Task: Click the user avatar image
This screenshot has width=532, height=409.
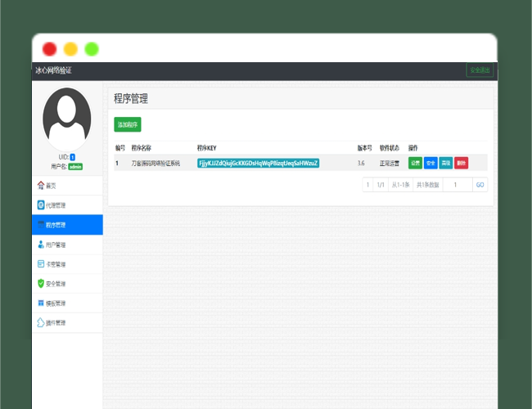Action: point(67,119)
